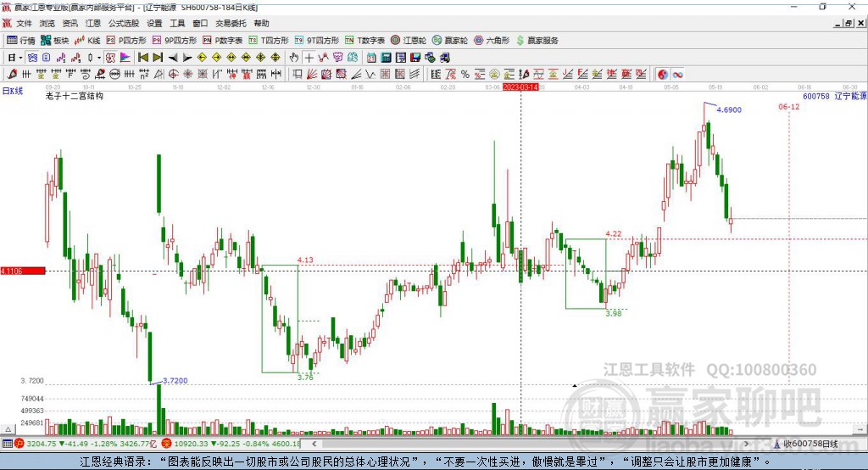Move chart right with black right arrow
Image resolution: width=868 pixels, height=470 pixels.
[187, 58]
